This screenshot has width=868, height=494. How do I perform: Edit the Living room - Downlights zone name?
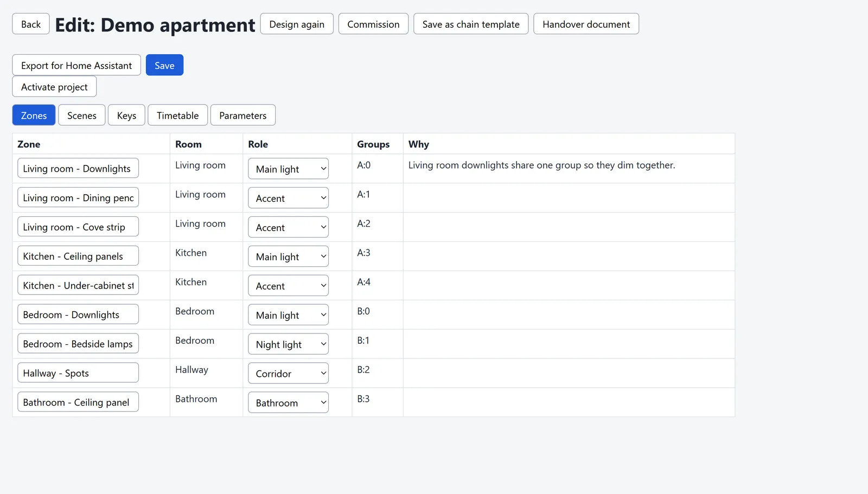(78, 168)
